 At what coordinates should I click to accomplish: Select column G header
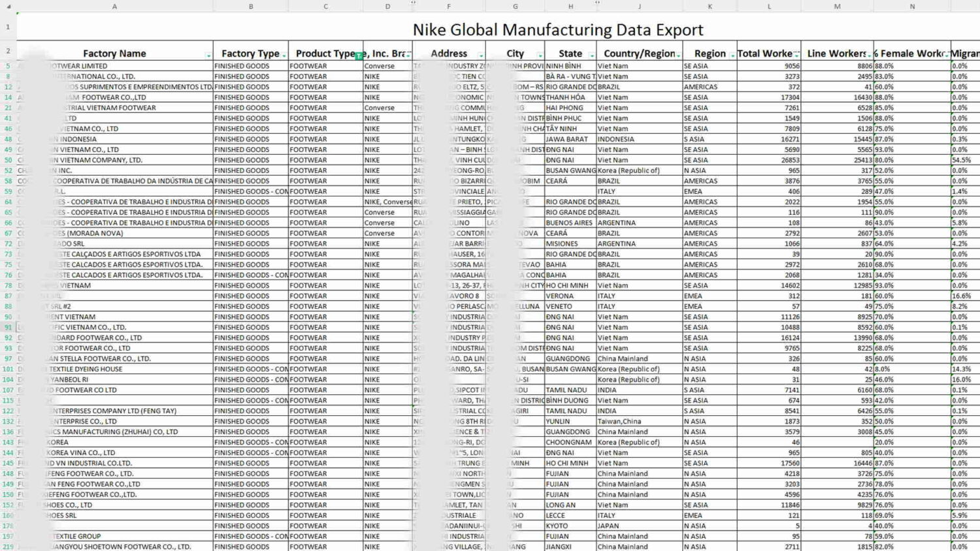515,7
